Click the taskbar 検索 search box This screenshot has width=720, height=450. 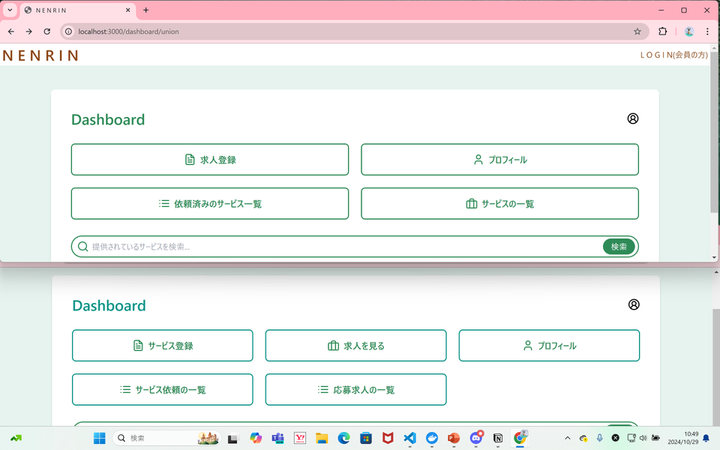click(166, 438)
